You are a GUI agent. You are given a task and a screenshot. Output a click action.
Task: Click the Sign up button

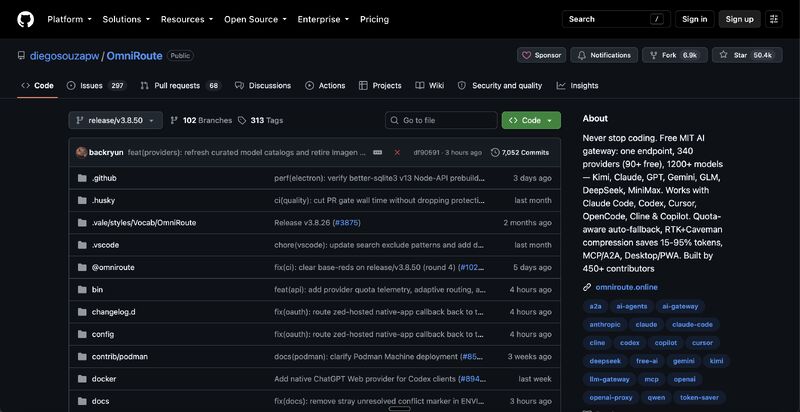click(739, 19)
